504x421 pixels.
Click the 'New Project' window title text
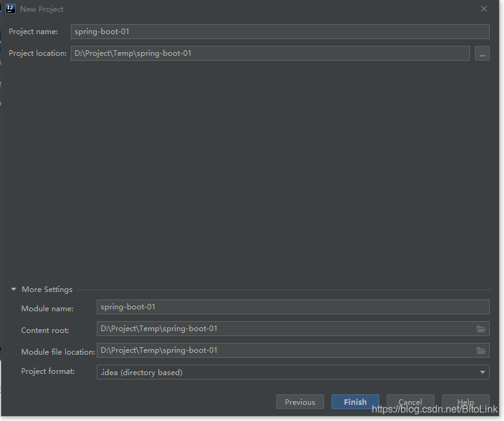[42, 9]
